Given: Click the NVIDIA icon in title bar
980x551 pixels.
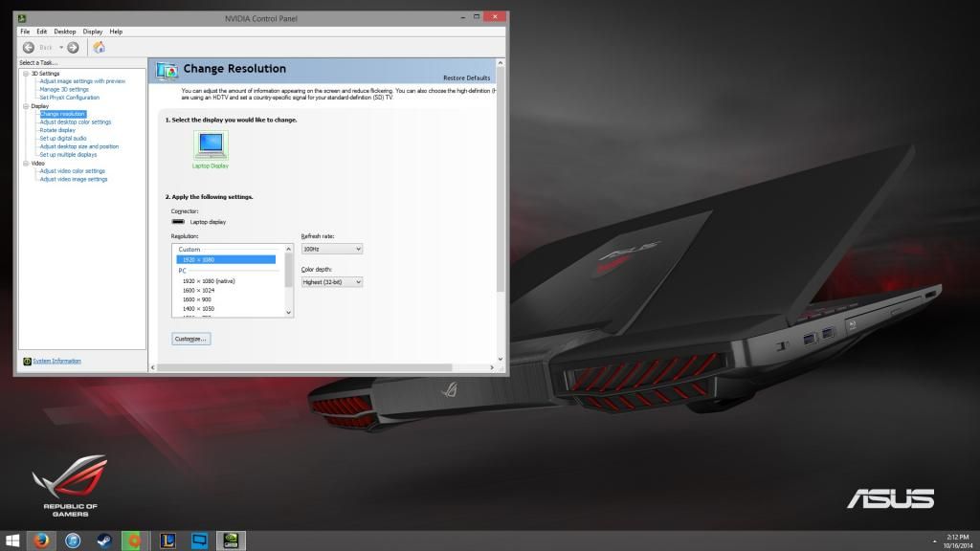Looking at the screenshot, I should [22, 18].
